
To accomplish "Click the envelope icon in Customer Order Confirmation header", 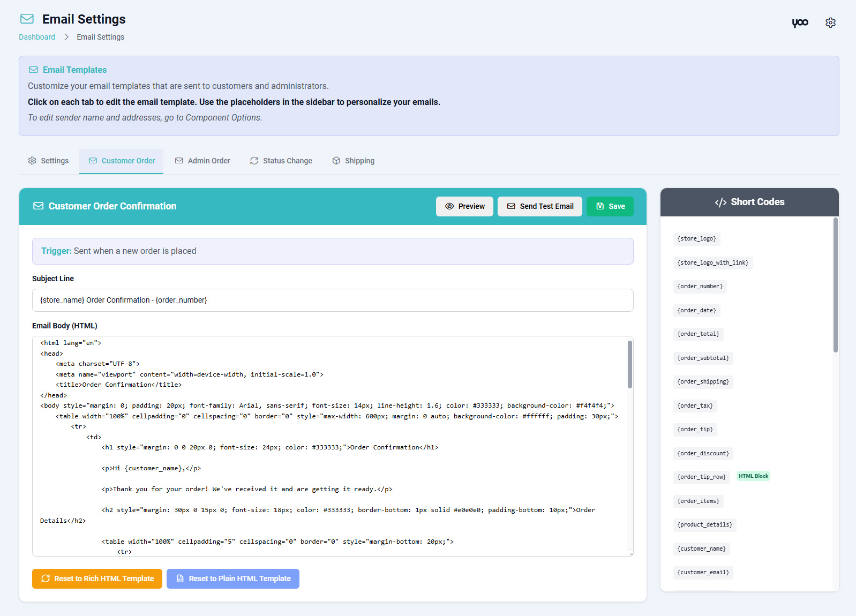I will pos(39,206).
